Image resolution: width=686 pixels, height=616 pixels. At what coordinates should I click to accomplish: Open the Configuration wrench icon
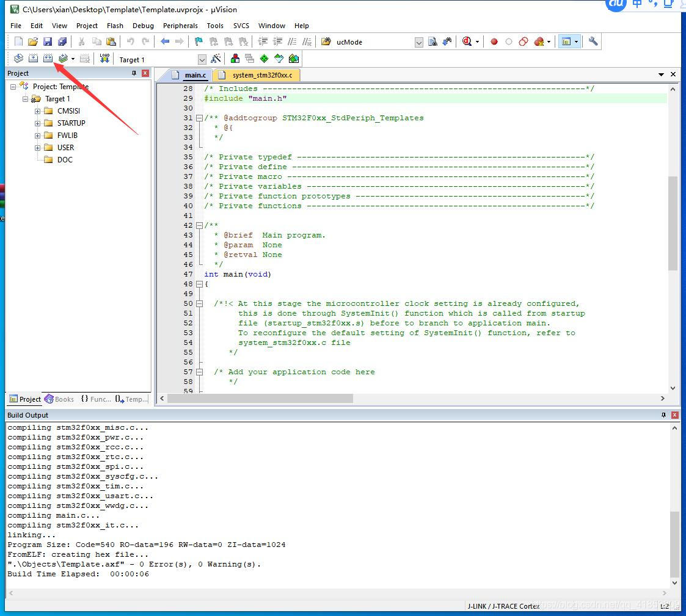click(593, 42)
